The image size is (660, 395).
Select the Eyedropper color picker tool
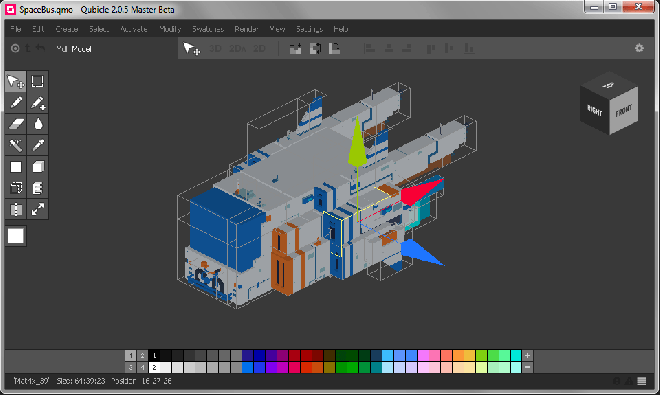pyautogui.click(x=37, y=146)
